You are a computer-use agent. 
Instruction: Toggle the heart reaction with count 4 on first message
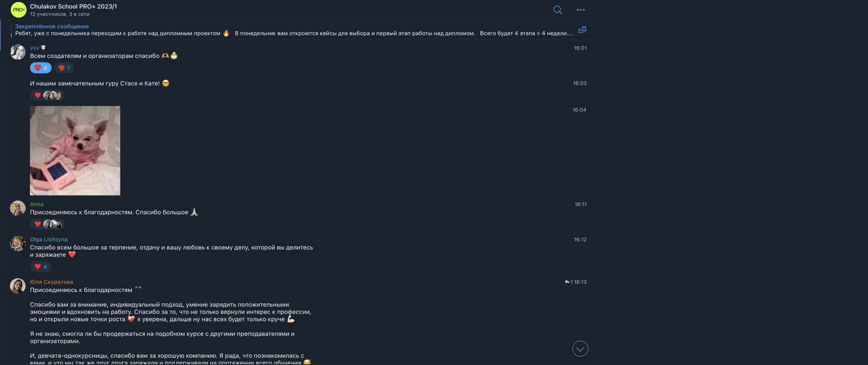[x=41, y=68]
